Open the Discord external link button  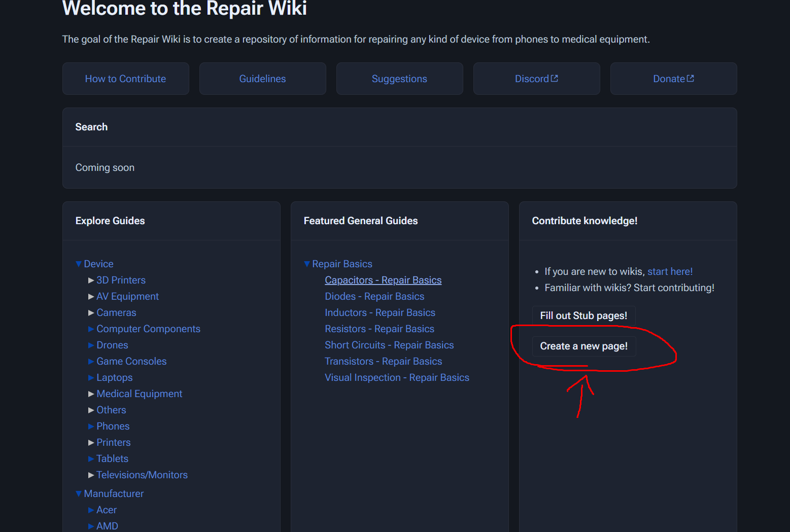[536, 79]
